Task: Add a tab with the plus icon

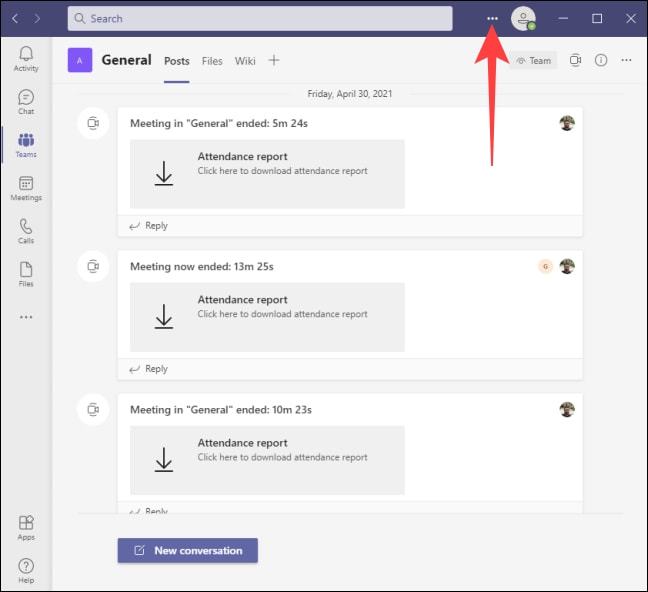Action: [274, 60]
